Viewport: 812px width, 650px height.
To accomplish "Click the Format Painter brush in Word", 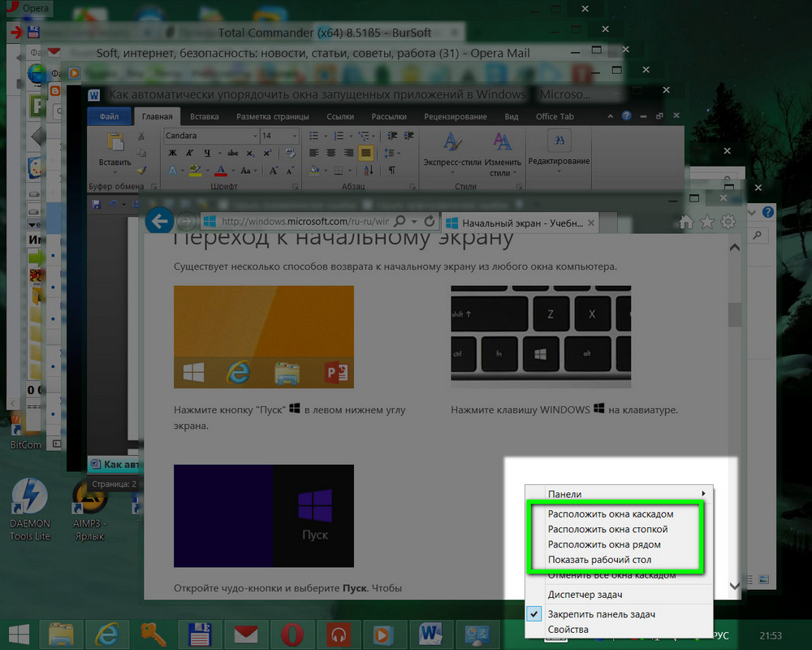I will click(141, 170).
